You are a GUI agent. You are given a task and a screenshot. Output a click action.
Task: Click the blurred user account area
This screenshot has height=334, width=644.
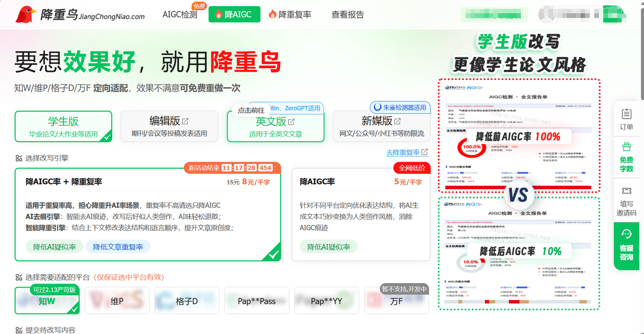point(581,15)
